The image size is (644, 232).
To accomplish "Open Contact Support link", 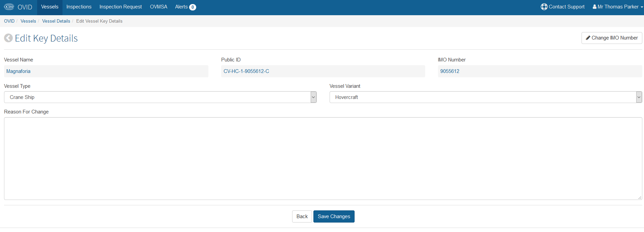I will pos(563,7).
